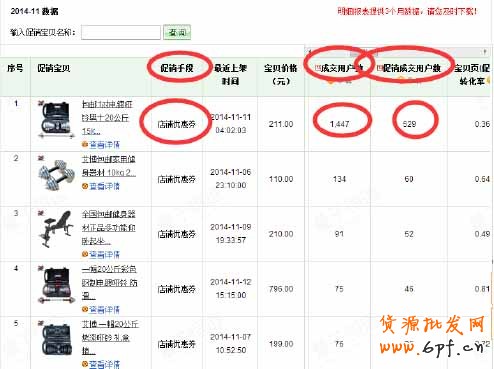This screenshot has height=369, width=494.
Task: Click the 宝贝价格 column header
Action: coord(281,74)
